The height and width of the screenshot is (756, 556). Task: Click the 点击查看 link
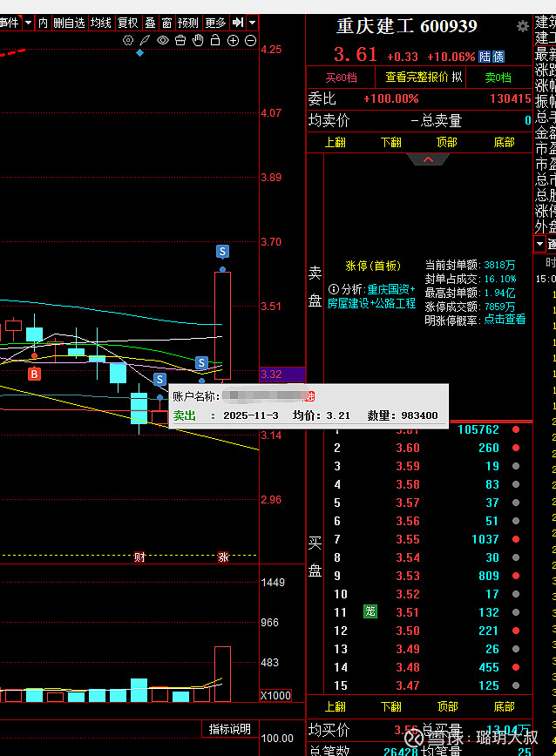(505, 320)
